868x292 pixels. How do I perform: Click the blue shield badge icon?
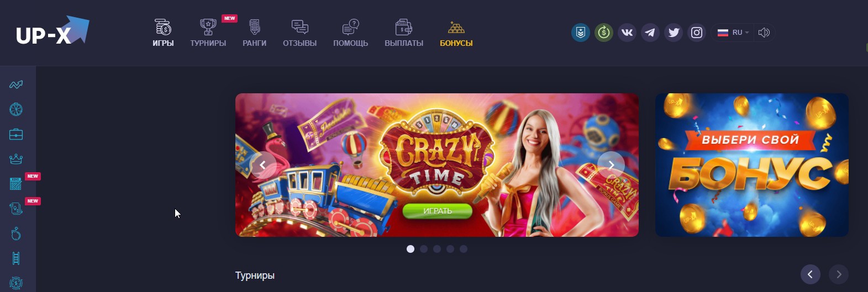click(x=581, y=33)
